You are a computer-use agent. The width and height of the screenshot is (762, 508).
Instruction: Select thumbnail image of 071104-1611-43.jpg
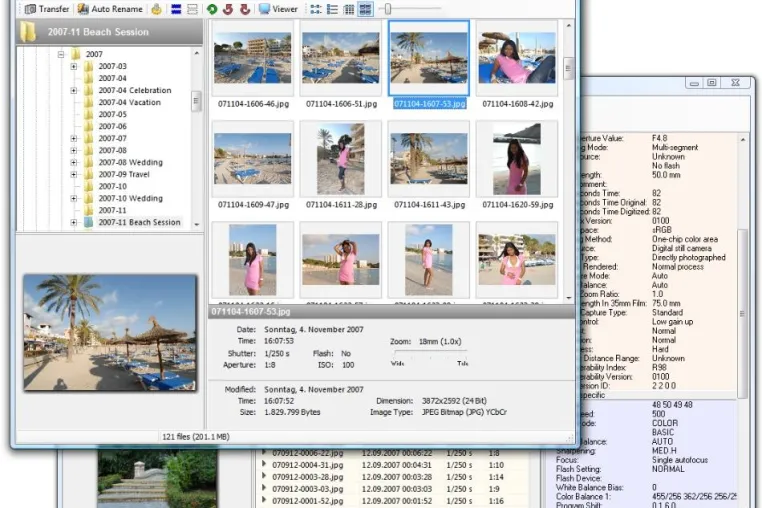[429, 158]
